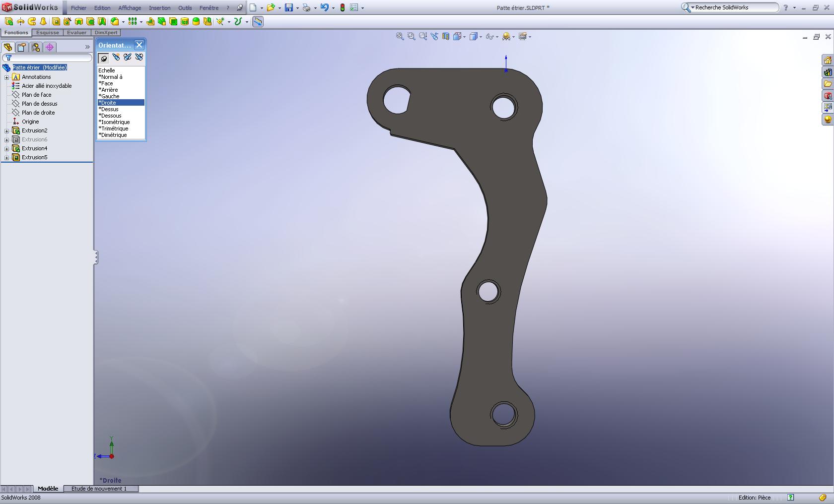Open the Display Style dropdown arrow
834x504 pixels.
point(481,37)
